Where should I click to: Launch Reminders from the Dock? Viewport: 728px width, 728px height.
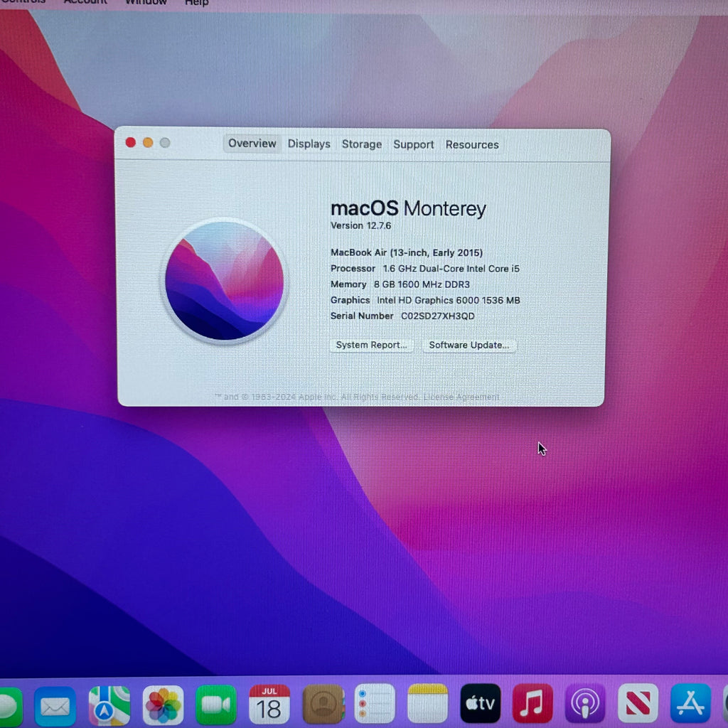click(375, 703)
